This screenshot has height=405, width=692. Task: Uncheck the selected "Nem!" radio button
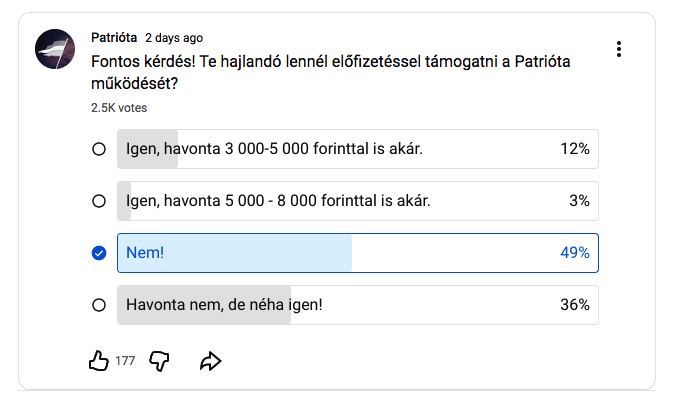tap(99, 253)
